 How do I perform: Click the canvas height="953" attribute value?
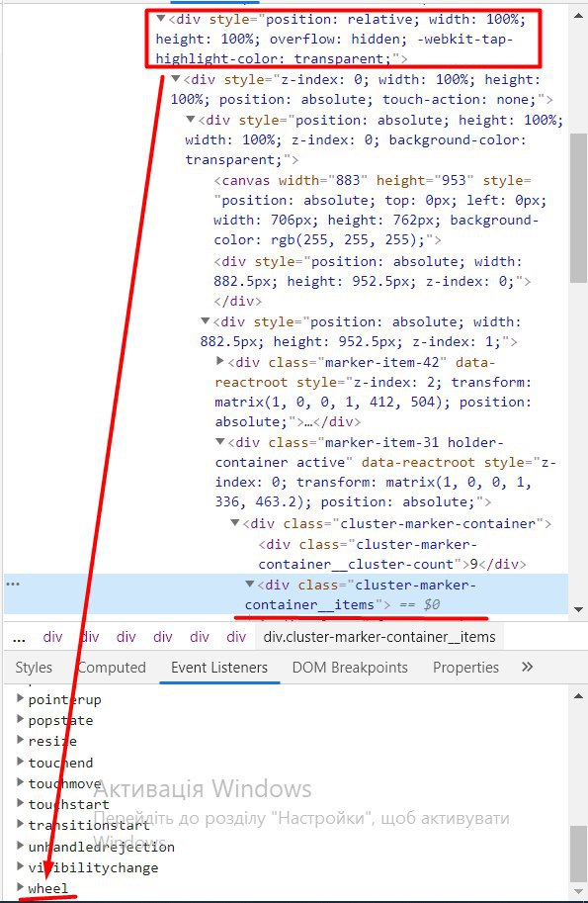click(x=454, y=180)
